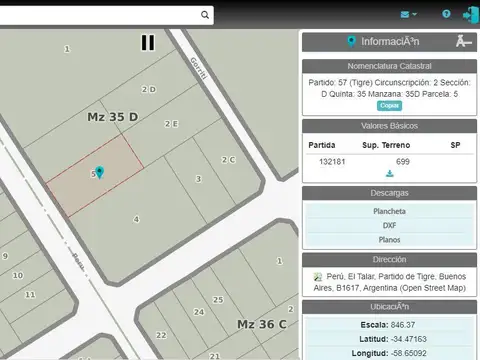Click the measuring tool icon in Información header
The height and width of the screenshot is (360, 480).
[464, 41]
